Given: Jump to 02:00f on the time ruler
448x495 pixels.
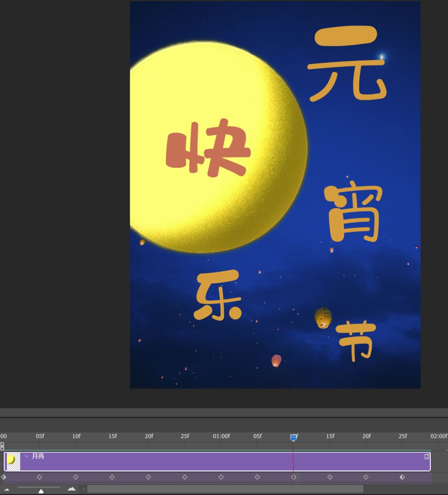Looking at the screenshot, I should 438,436.
